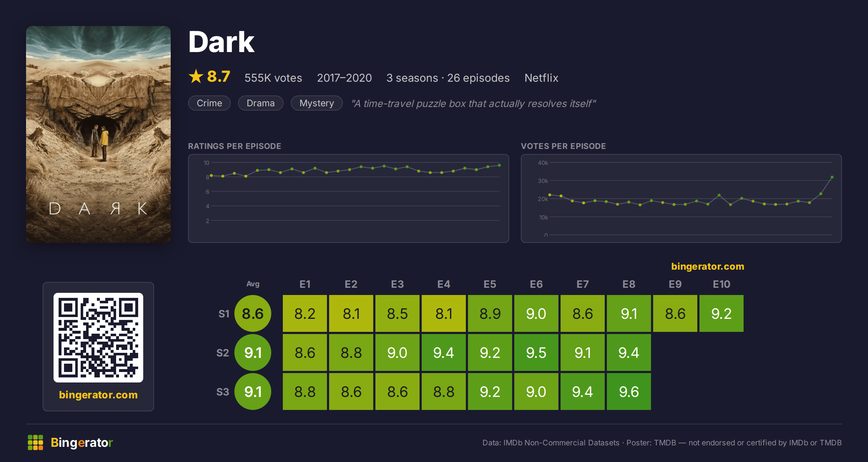Viewport: 868px width, 462px height.
Task: Select S1 E10 rating cell 9.2
Action: pos(722,313)
